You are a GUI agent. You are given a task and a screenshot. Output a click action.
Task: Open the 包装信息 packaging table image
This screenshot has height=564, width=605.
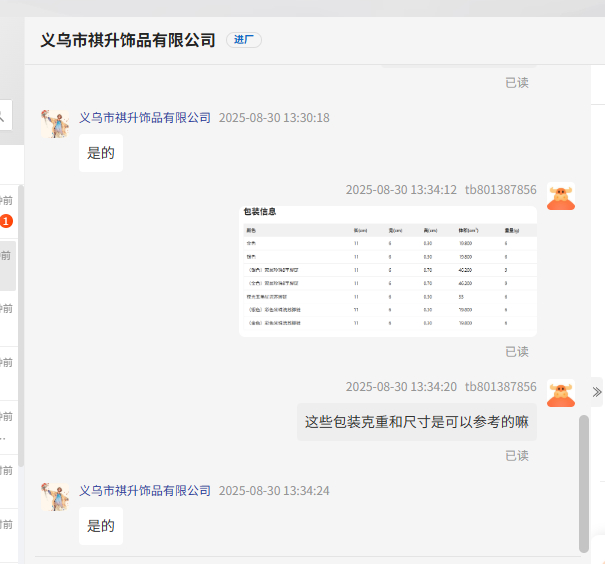pos(388,271)
